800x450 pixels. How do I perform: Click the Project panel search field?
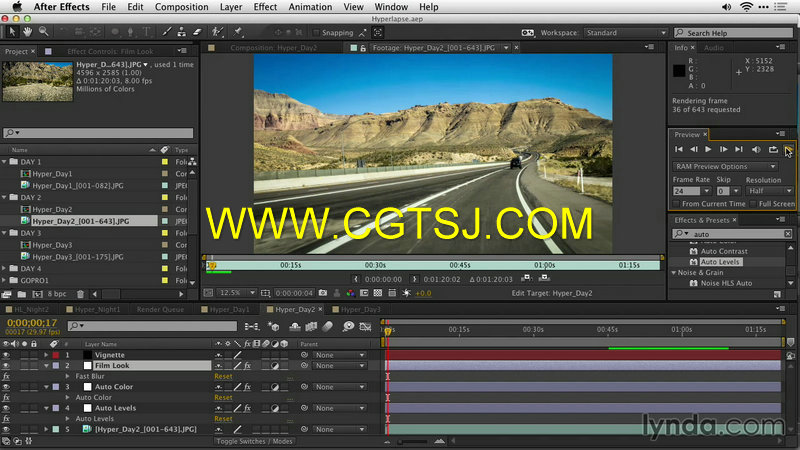(x=98, y=133)
